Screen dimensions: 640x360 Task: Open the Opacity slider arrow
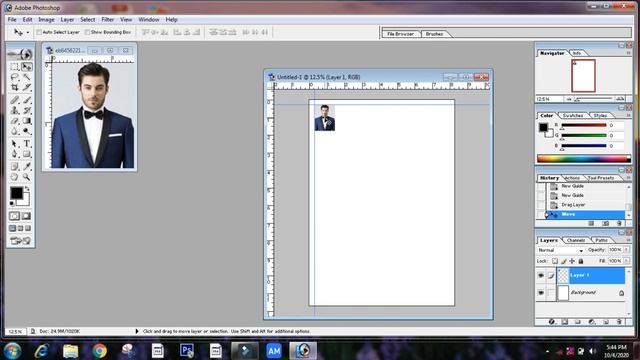627,249
